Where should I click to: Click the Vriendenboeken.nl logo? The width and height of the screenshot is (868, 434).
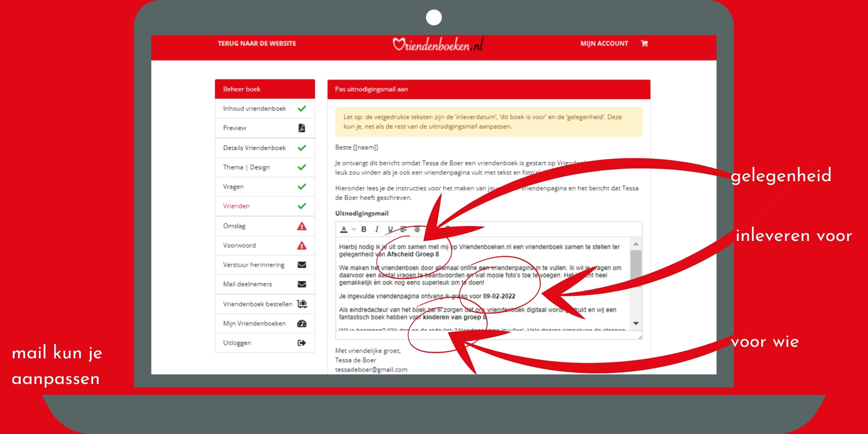(438, 44)
